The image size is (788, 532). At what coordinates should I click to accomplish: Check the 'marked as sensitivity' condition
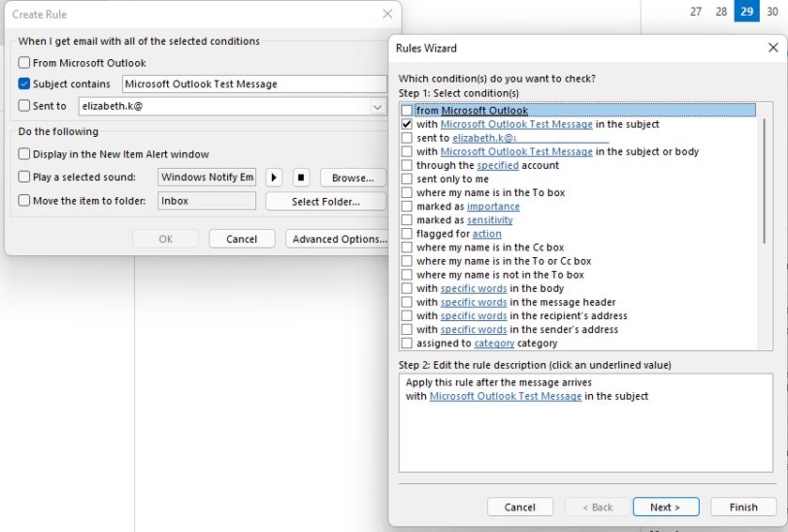(407, 220)
